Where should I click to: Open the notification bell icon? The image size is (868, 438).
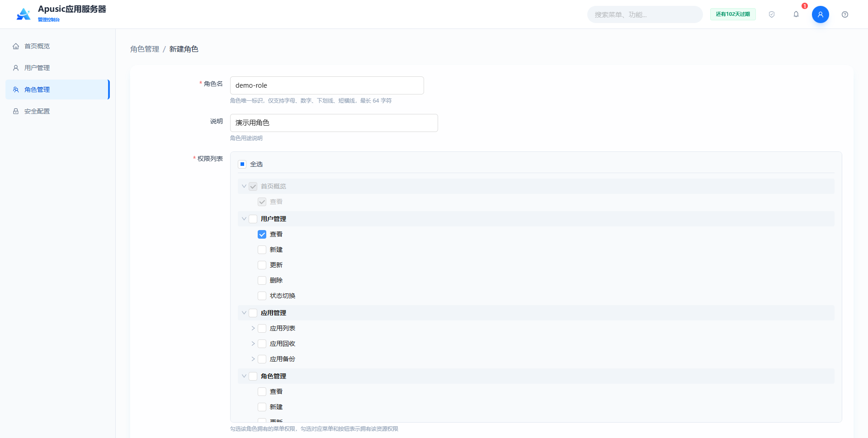point(796,14)
